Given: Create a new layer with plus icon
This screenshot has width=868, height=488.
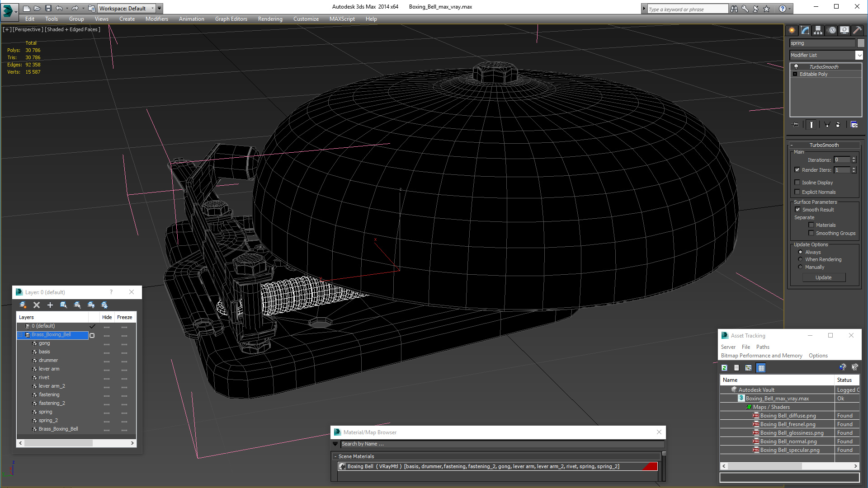Looking at the screenshot, I should (50, 305).
